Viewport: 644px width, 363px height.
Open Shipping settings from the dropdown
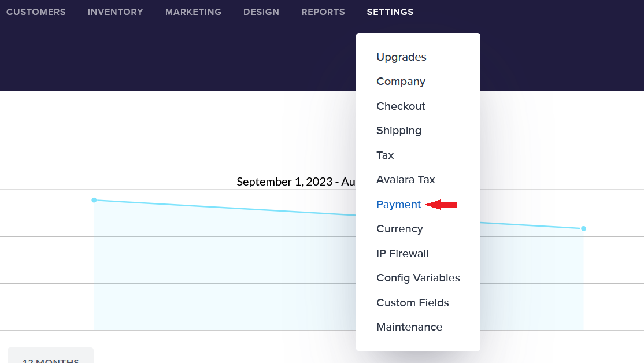tap(399, 131)
